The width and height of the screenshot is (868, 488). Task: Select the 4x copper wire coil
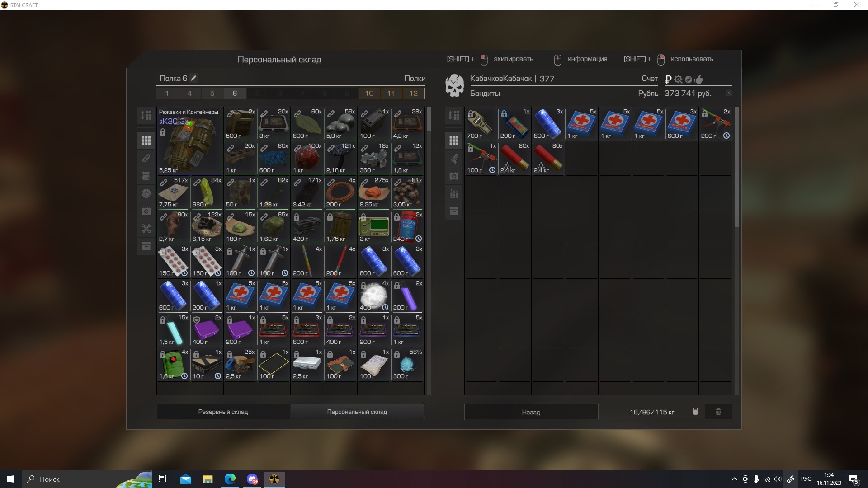[340, 192]
